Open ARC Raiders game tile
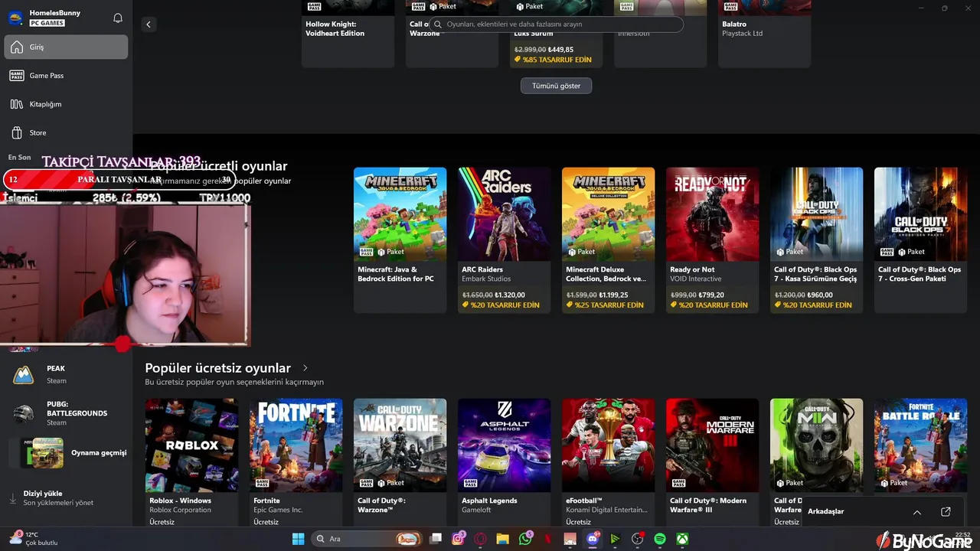980x551 pixels. point(504,240)
